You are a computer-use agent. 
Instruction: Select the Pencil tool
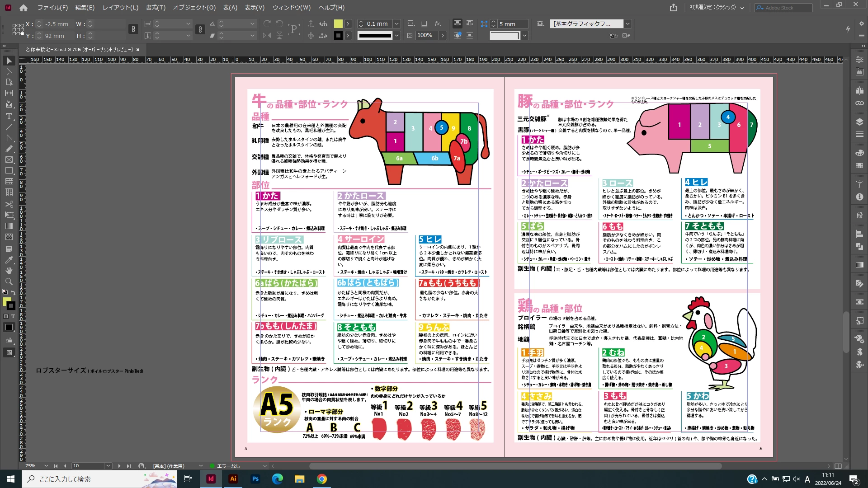9,149
